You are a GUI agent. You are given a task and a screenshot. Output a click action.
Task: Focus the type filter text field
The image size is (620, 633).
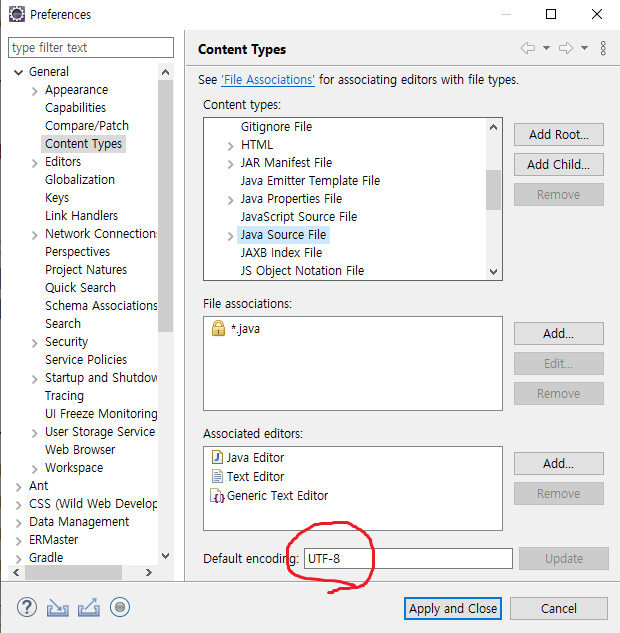[x=91, y=48]
